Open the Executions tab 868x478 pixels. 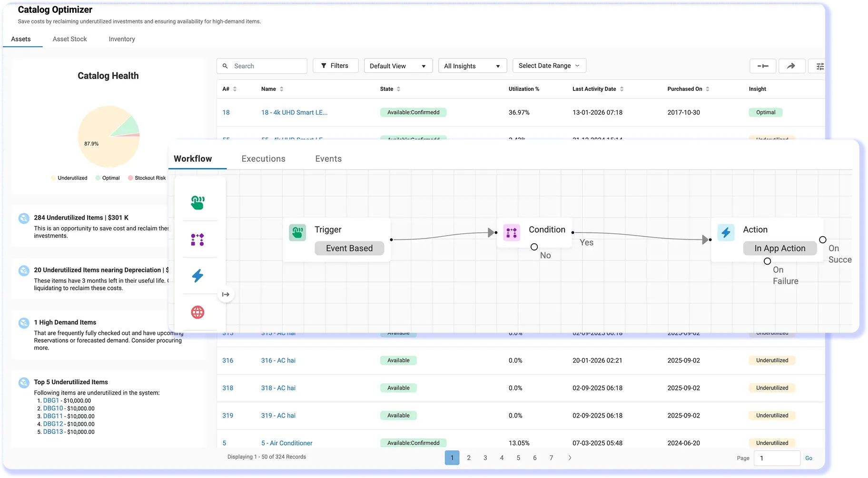pyautogui.click(x=264, y=159)
